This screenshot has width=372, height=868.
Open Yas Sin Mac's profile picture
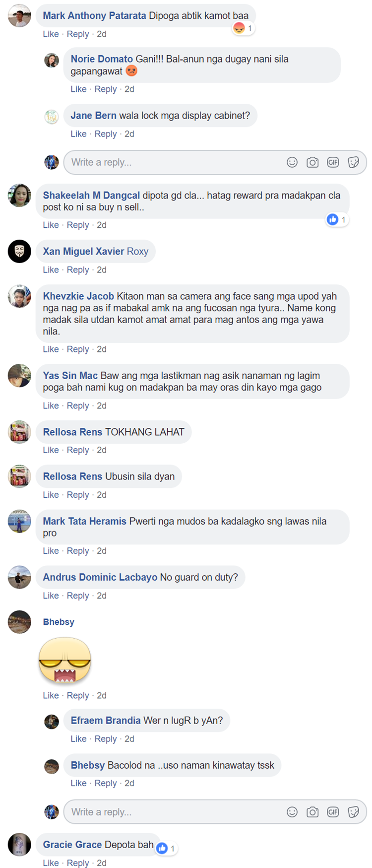[x=19, y=376]
